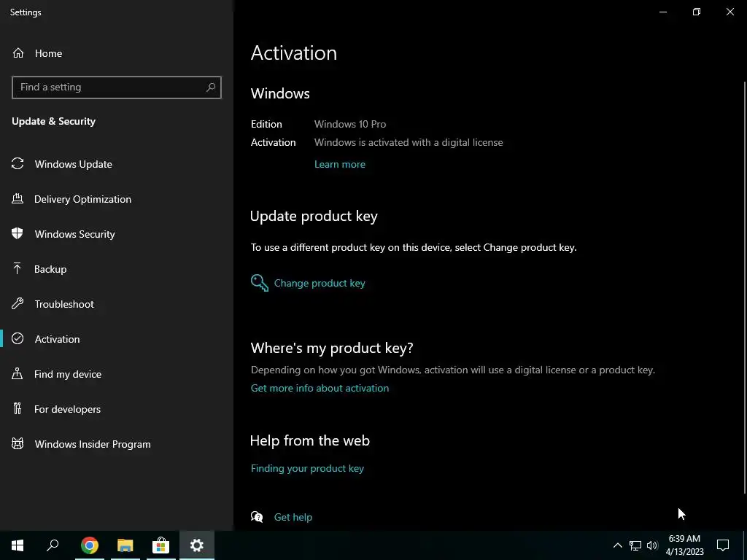Click the Home icon in sidebar
This screenshot has width=747, height=560.
(x=18, y=52)
